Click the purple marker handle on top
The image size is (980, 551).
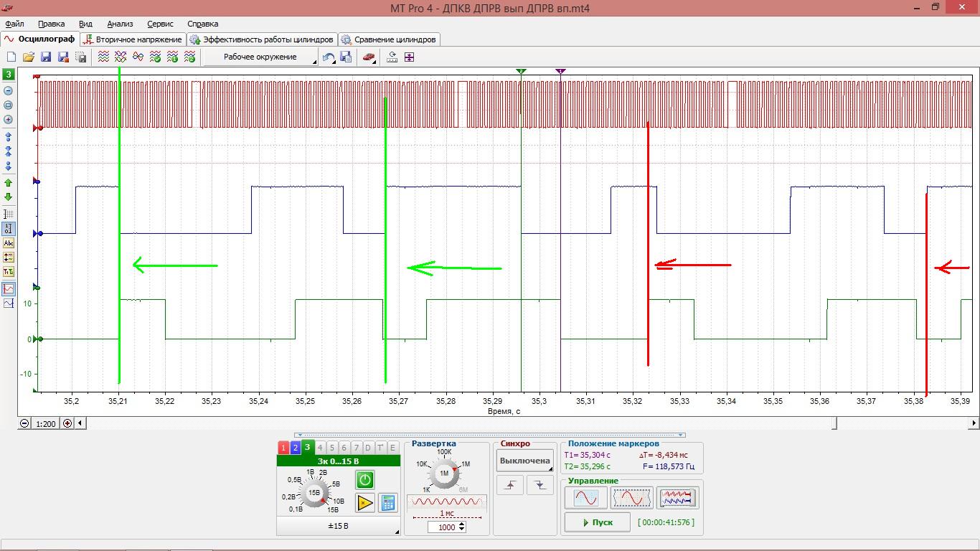point(560,72)
